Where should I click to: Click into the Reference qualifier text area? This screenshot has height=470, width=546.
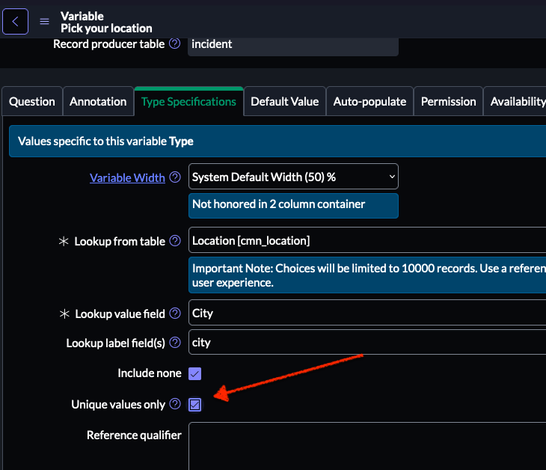tap(367, 446)
